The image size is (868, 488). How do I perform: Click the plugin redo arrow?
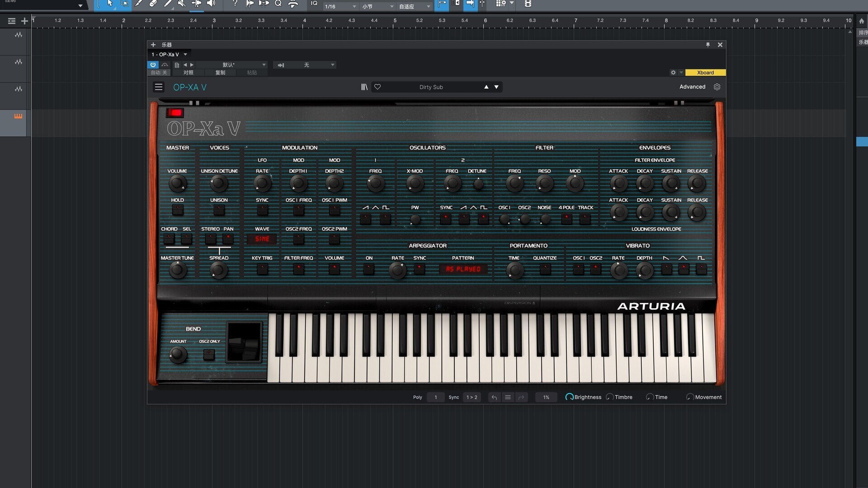point(521,397)
